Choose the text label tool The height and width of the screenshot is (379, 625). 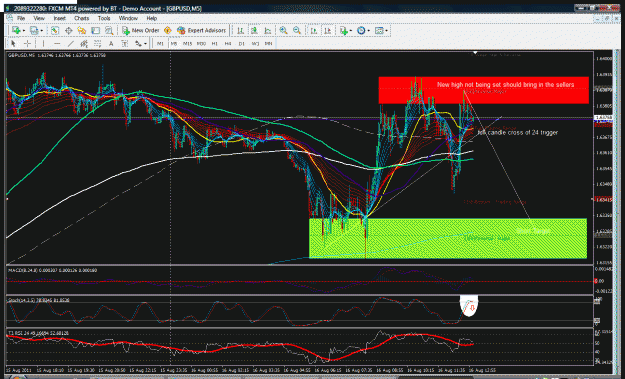(124, 43)
